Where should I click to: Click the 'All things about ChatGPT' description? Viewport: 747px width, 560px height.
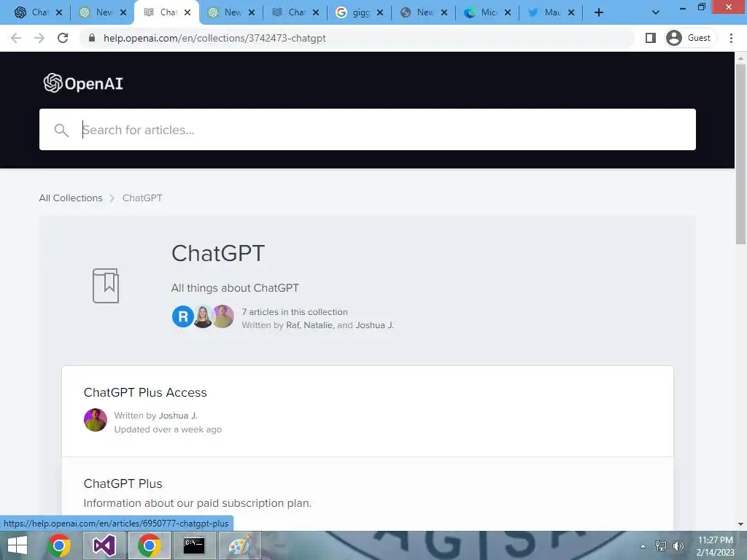[x=235, y=288]
